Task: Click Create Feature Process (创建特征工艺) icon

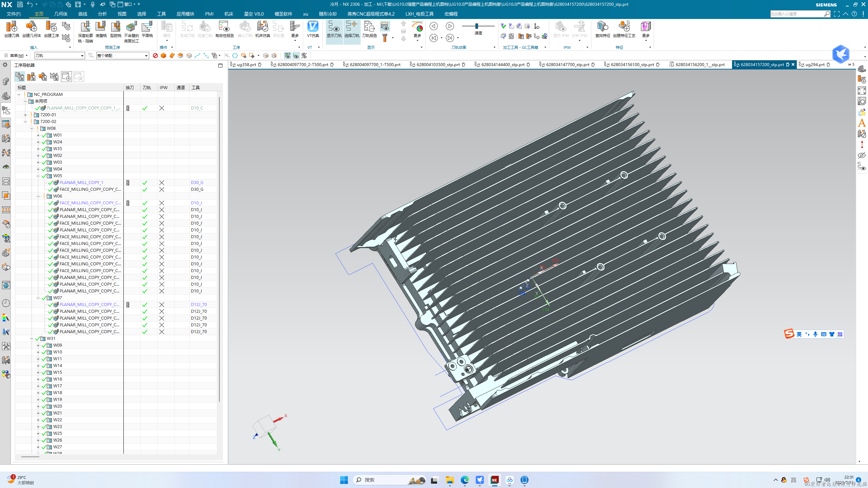Action: [624, 29]
